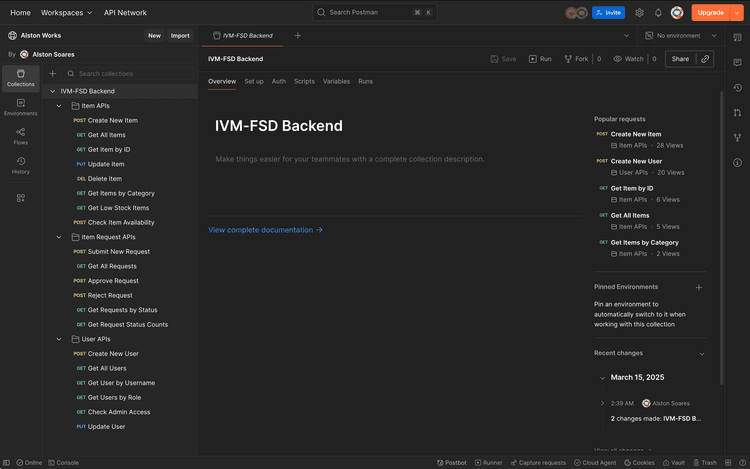Switch to the Auth tab

click(x=279, y=81)
